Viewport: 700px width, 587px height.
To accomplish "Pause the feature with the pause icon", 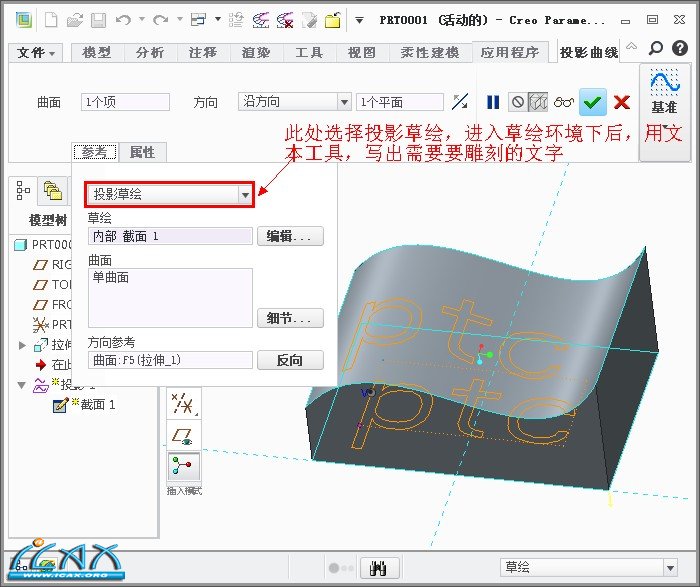I will [x=493, y=103].
